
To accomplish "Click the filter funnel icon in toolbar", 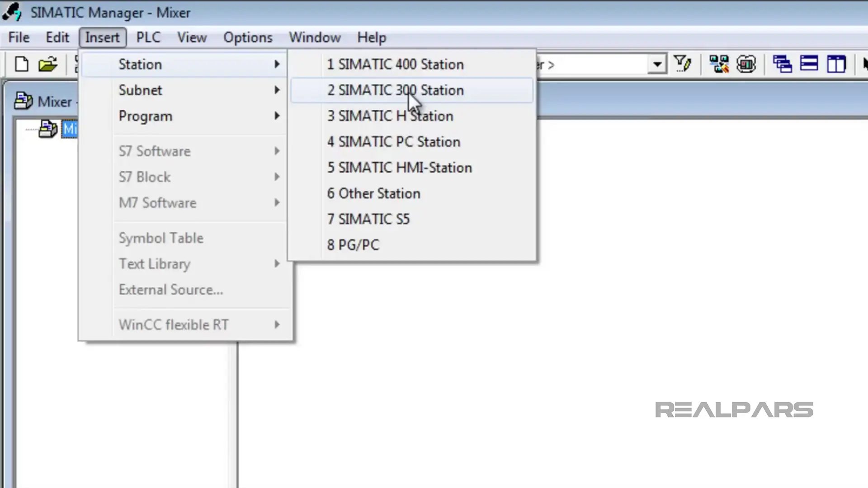I will 682,64.
